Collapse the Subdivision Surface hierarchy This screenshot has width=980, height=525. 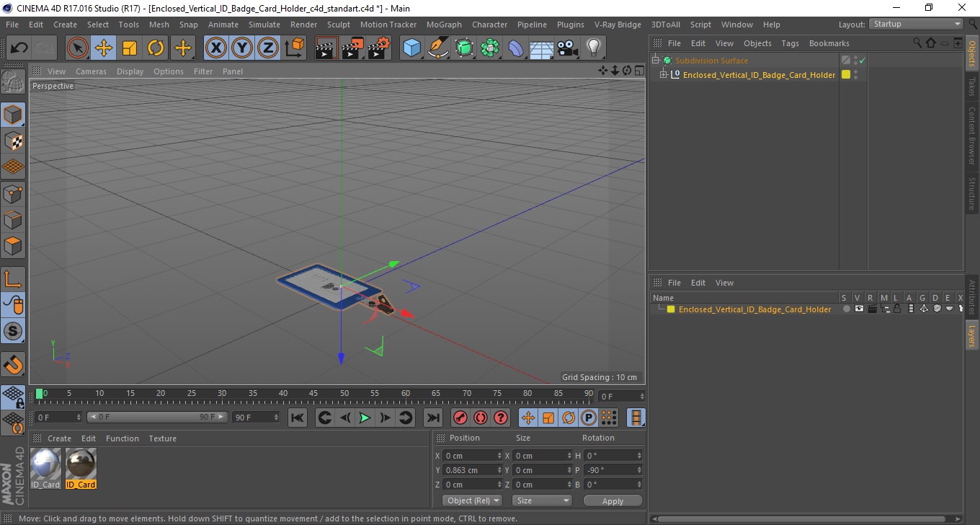click(x=655, y=61)
